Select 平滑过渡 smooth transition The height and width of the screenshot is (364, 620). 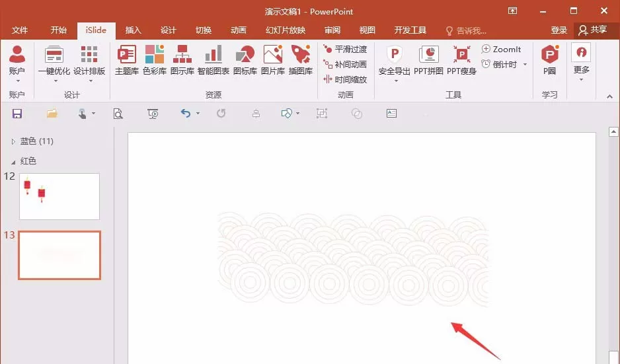click(345, 49)
